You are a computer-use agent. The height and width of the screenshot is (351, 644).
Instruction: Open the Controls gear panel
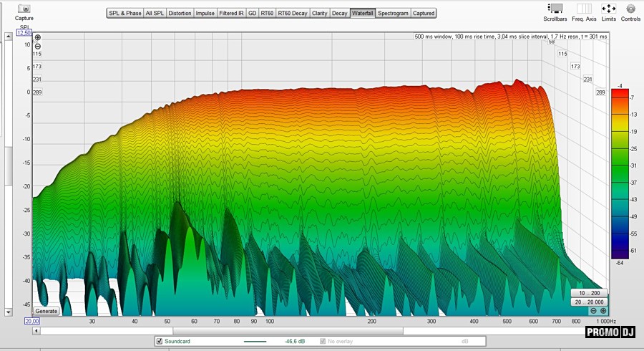(x=630, y=9)
